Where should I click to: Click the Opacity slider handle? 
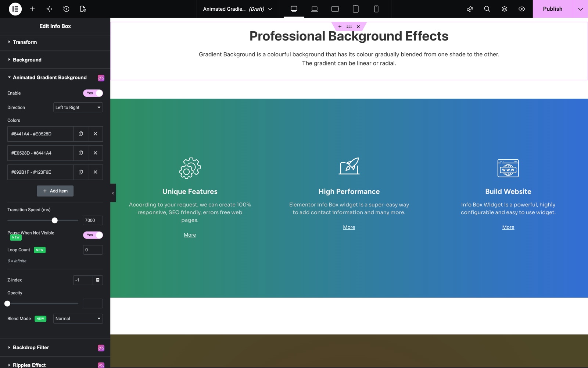(7, 304)
